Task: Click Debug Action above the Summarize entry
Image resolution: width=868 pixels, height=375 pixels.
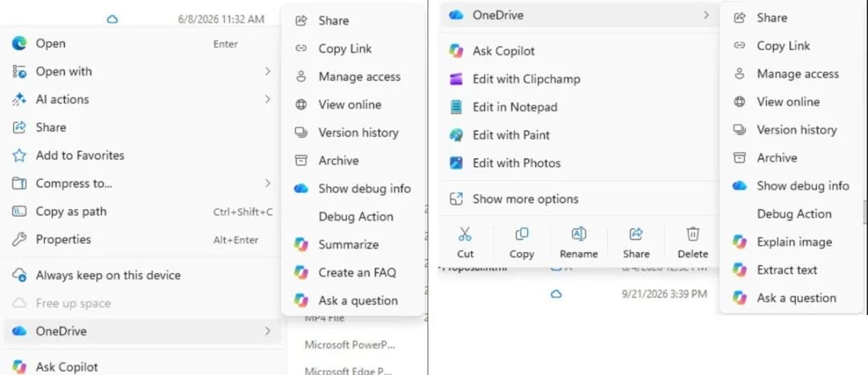Action: click(353, 217)
